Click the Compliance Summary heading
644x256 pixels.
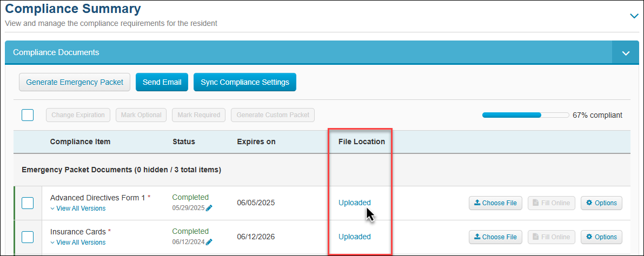[72, 8]
